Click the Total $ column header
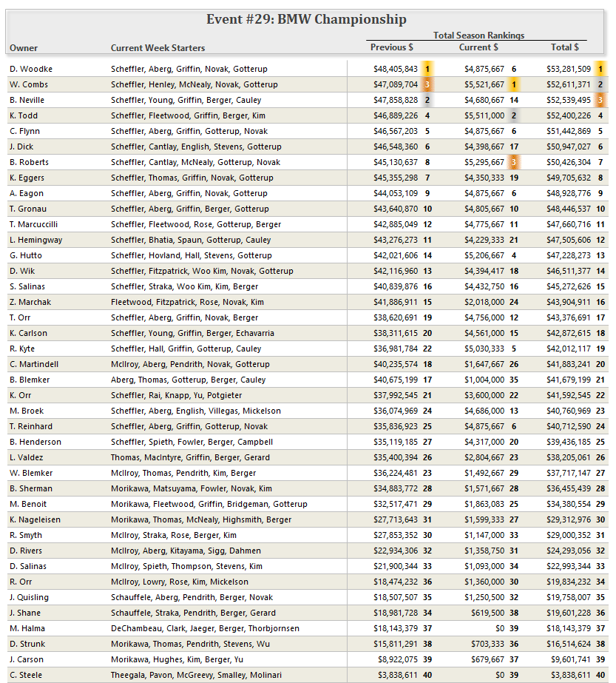 tap(565, 47)
